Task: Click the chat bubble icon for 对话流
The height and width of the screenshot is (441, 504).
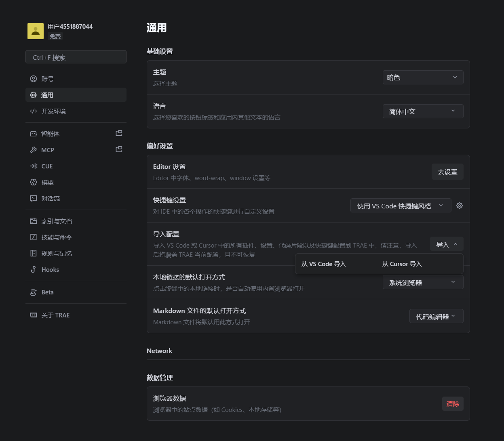Action: point(34,198)
